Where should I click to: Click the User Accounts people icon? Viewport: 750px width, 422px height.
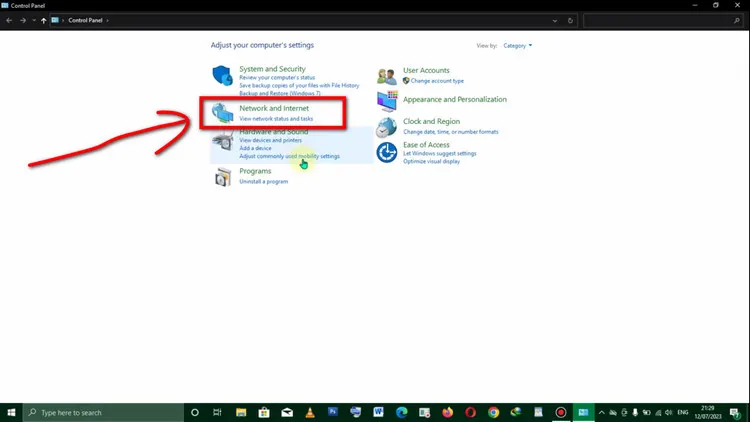[386, 76]
